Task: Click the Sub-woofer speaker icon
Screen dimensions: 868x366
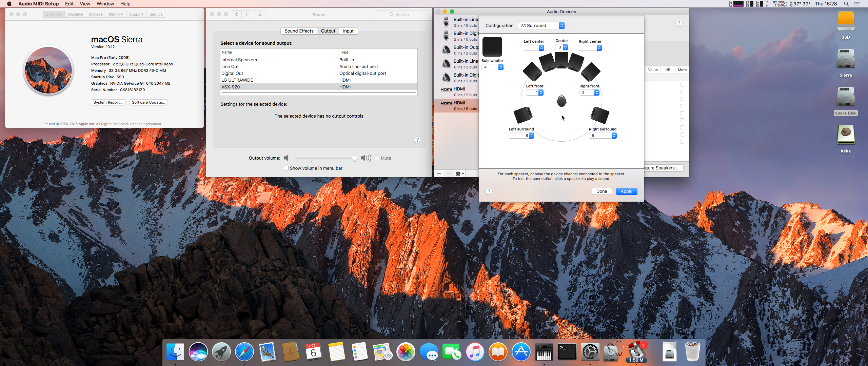Action: (492, 47)
